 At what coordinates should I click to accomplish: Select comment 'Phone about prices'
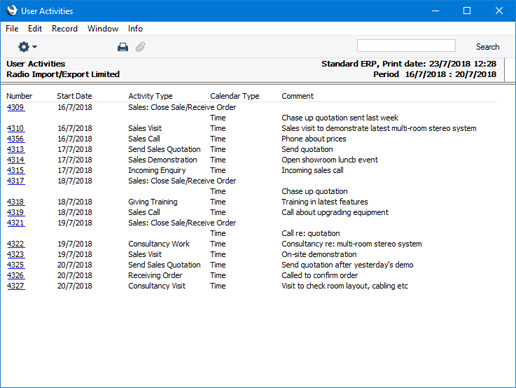point(314,139)
